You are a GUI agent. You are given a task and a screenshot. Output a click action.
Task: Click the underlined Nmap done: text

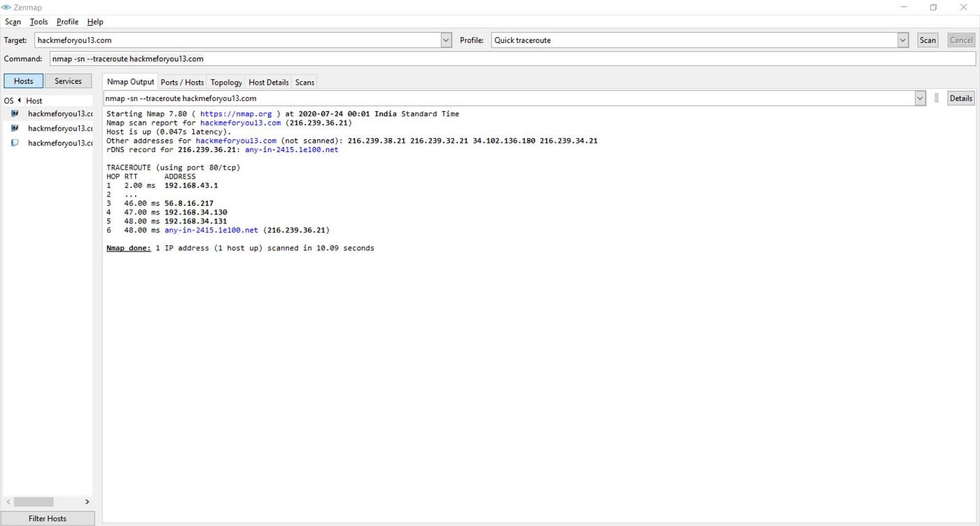tap(129, 248)
